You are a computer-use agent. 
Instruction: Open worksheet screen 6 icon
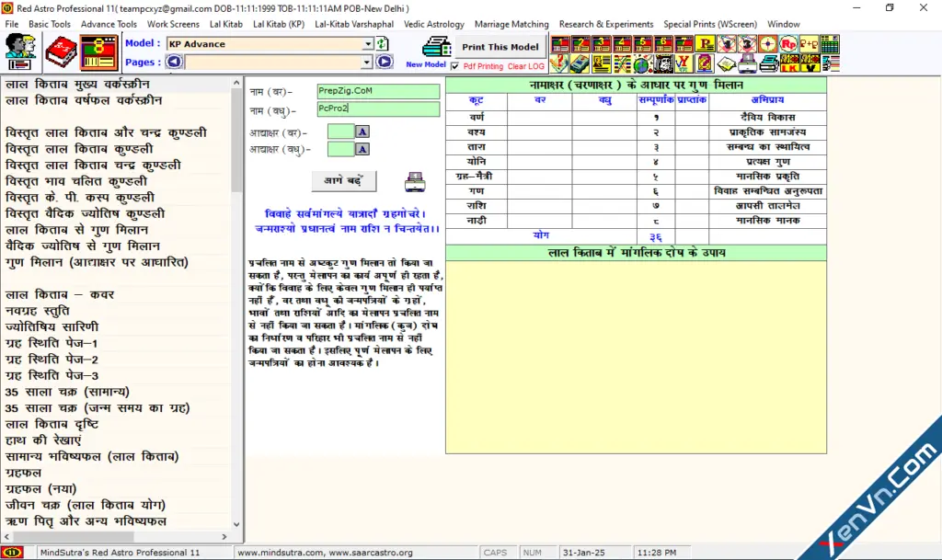coord(663,44)
